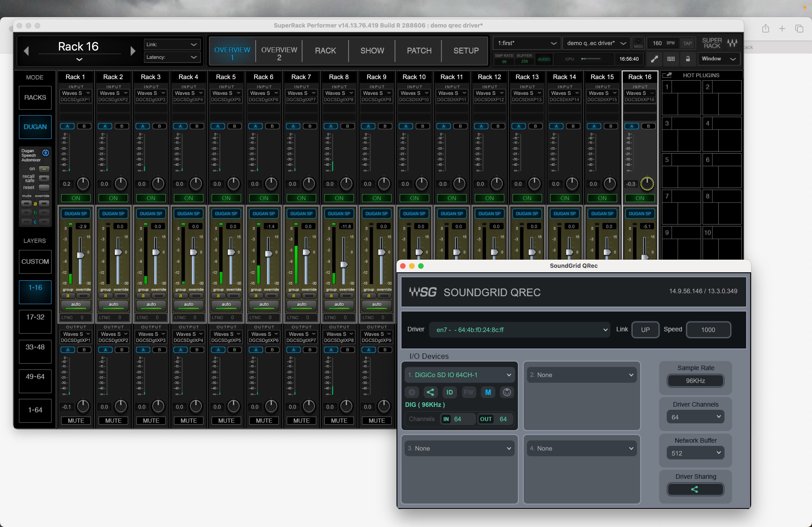Toggle the ON button of Rack 1
Viewport: 812px width, 527px height.
76,198
